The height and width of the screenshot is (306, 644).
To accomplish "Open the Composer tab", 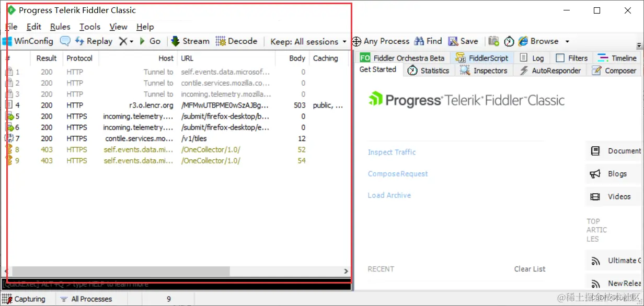I will [x=614, y=70].
